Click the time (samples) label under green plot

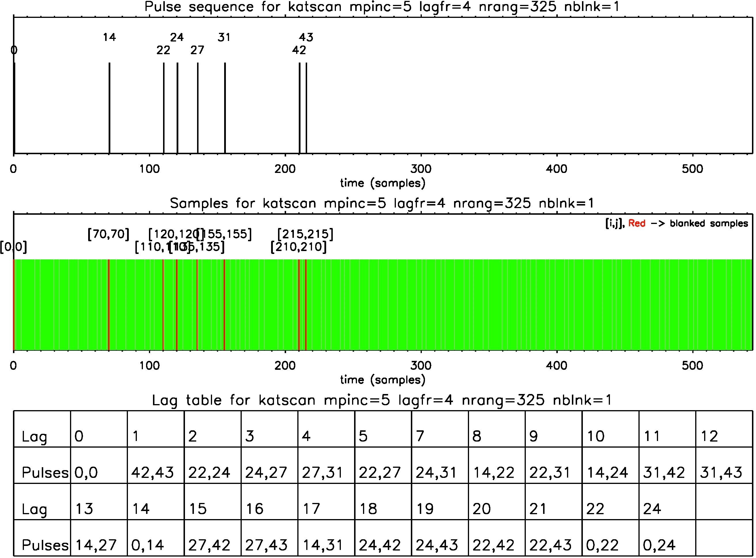click(383, 380)
